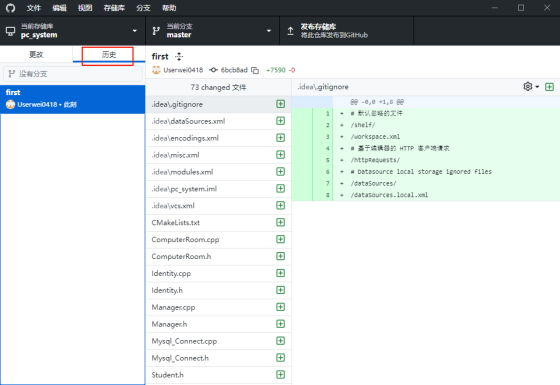Click the 发布存储库 publish button
This screenshot has width=560, height=385.
pyautogui.click(x=346, y=31)
